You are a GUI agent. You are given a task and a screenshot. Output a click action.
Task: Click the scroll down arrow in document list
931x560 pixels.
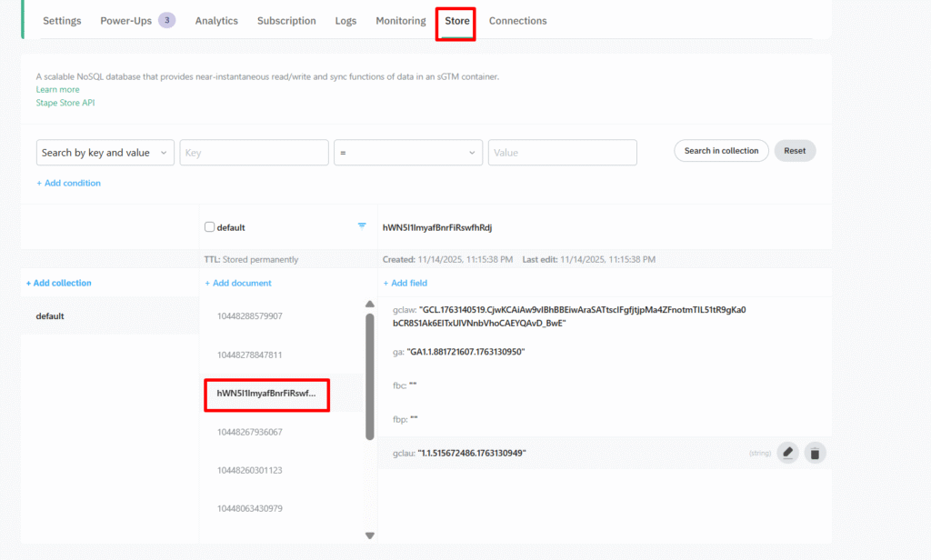pyautogui.click(x=369, y=535)
